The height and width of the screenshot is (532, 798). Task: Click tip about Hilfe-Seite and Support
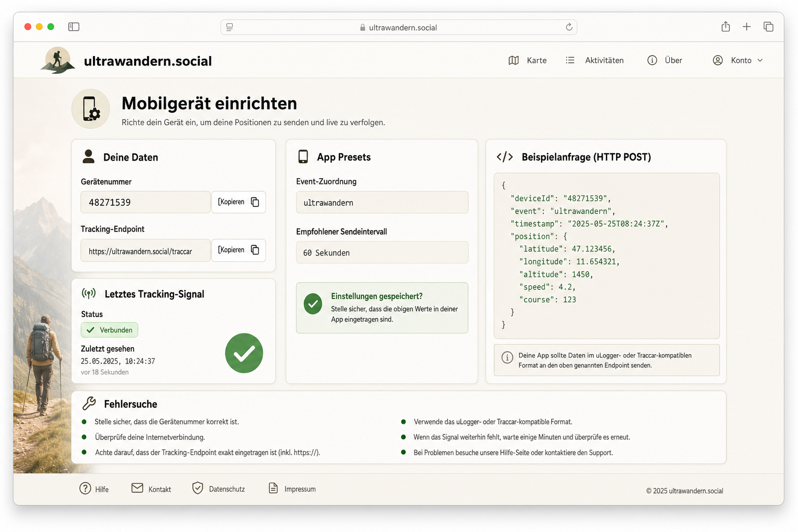(513, 453)
